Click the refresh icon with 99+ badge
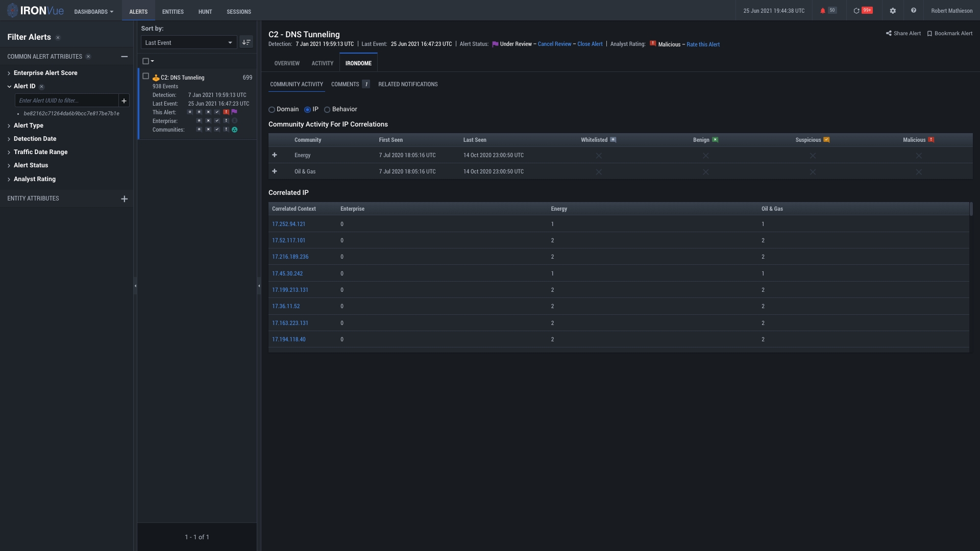Viewport: 980px width, 551px height. (x=856, y=11)
